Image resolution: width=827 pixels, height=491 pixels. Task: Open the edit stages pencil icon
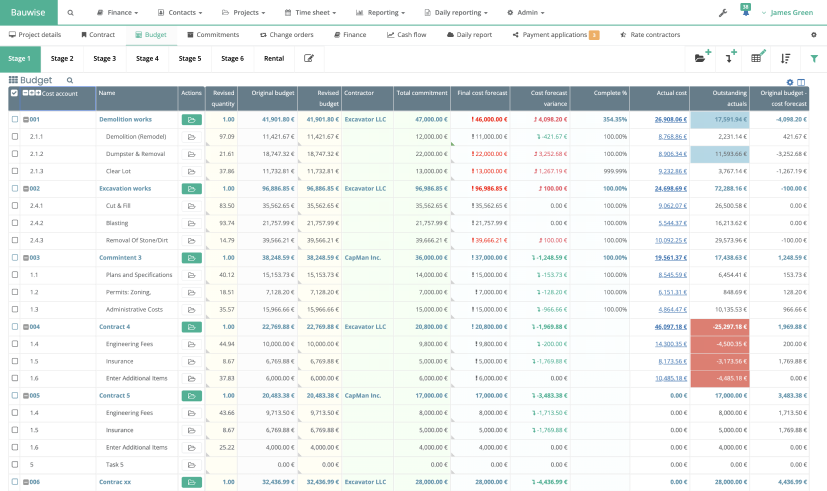pyautogui.click(x=308, y=59)
